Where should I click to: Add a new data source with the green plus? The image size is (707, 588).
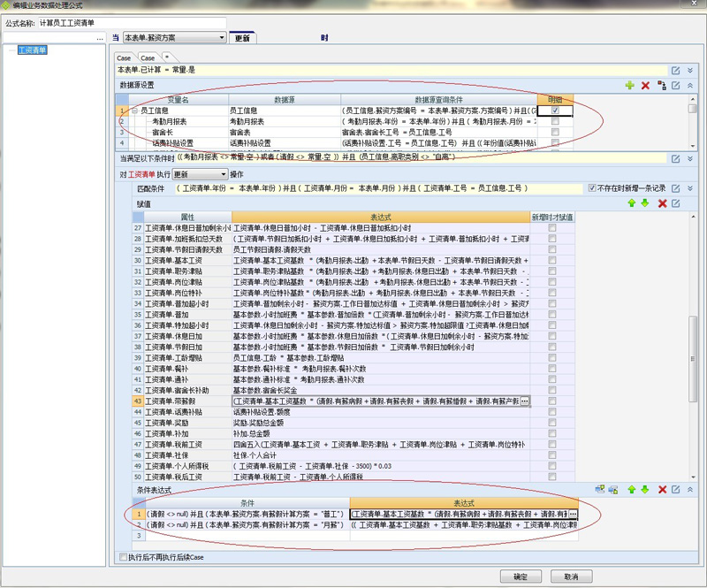pos(630,85)
